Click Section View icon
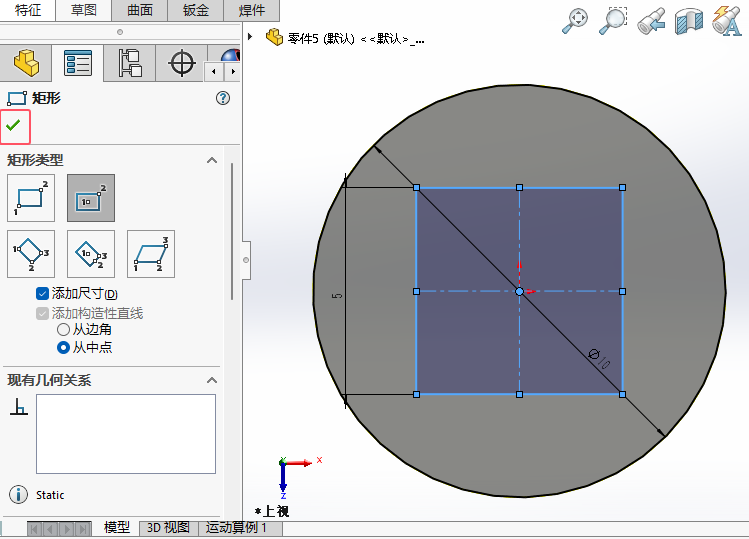Viewport: 749px width, 539px height. tap(689, 21)
